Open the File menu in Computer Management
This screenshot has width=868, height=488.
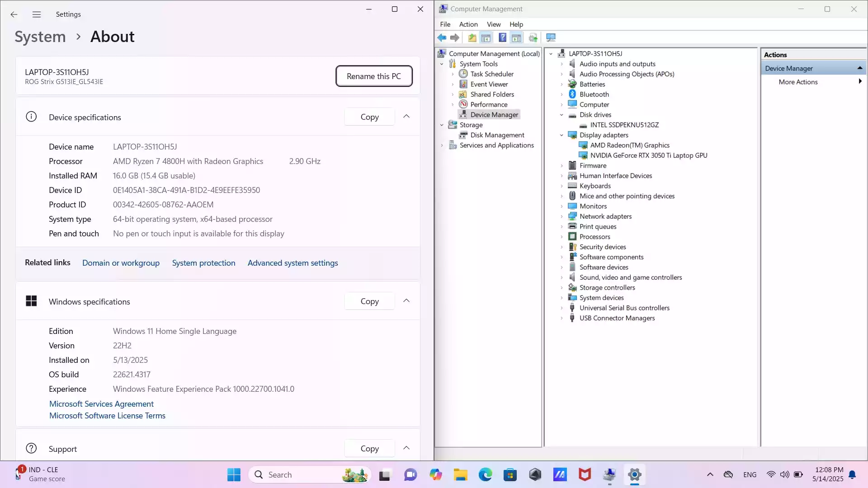point(445,24)
